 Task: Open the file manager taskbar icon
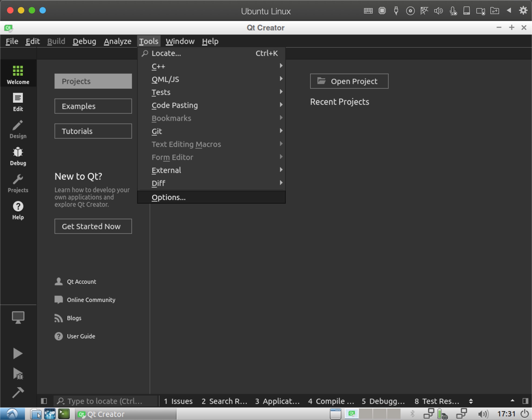point(36,414)
